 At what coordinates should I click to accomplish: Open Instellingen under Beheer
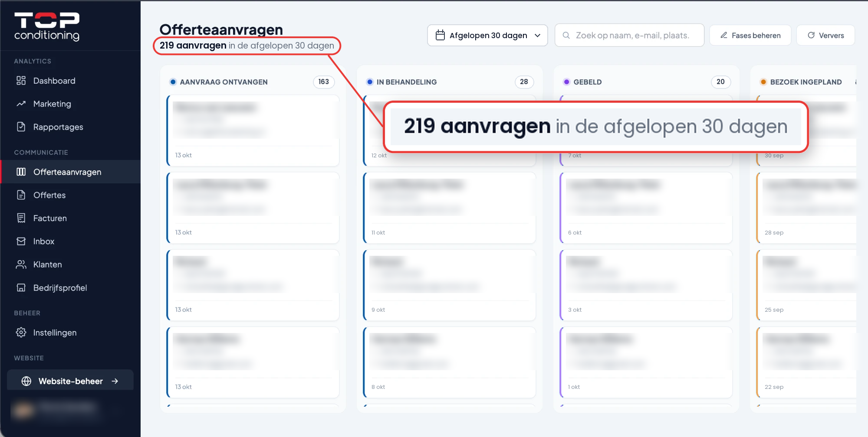click(x=70, y=332)
